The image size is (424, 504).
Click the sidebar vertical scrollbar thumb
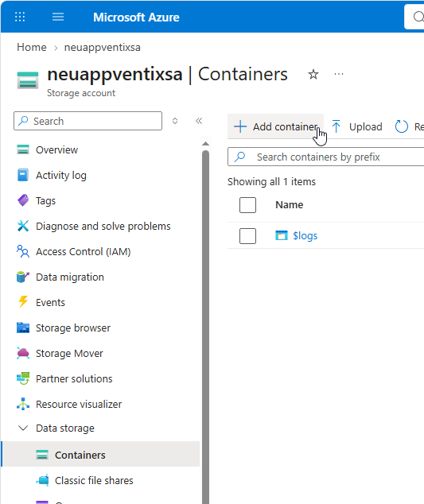click(x=205, y=328)
